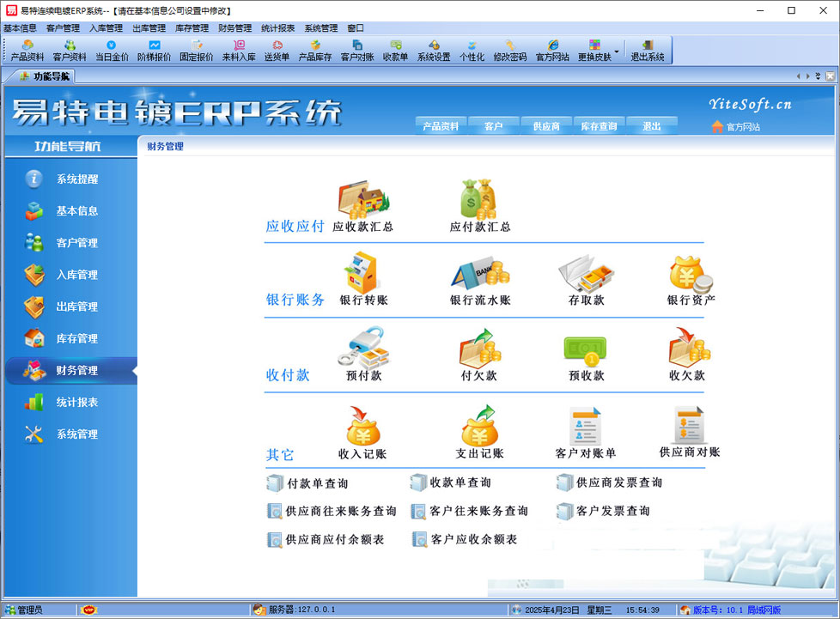Open the 收入记账 money bag icon
The image size is (840, 619).
(362, 425)
